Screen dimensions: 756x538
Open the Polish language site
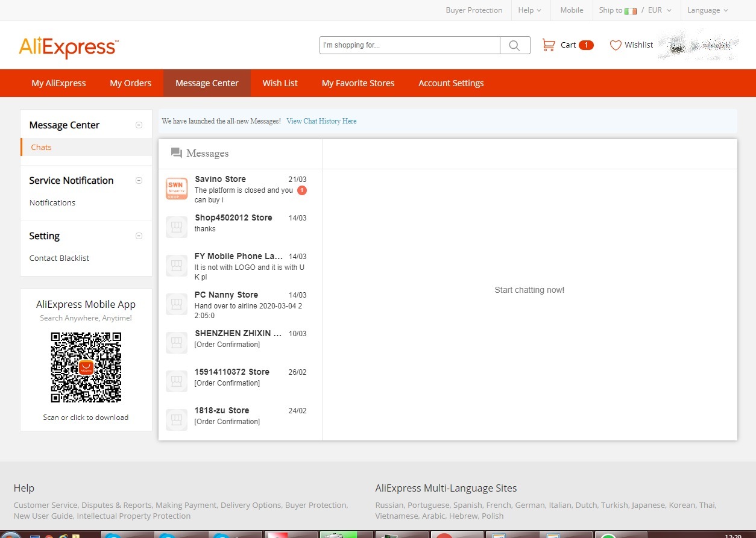pyautogui.click(x=493, y=516)
